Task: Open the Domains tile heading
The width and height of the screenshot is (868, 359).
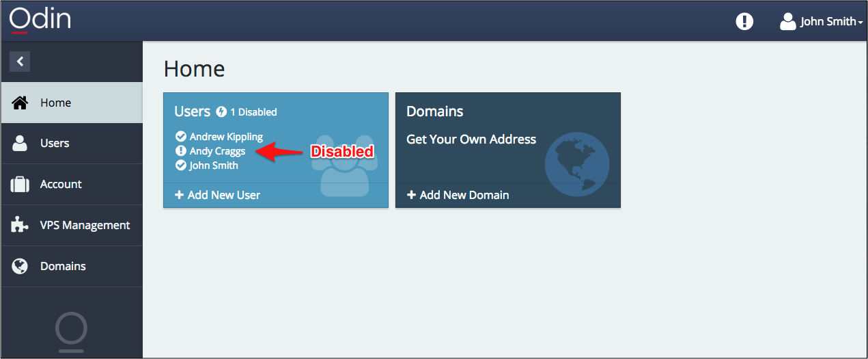Action: 435,111
